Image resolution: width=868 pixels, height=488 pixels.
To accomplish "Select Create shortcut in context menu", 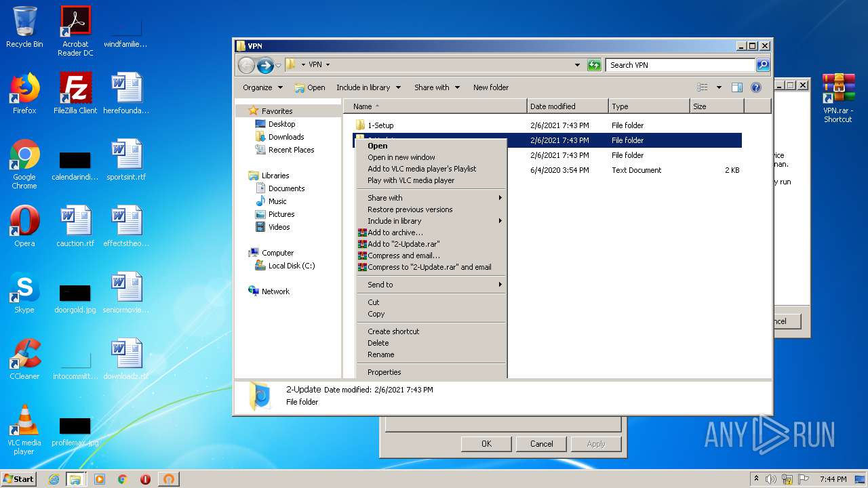I will coord(431,331).
